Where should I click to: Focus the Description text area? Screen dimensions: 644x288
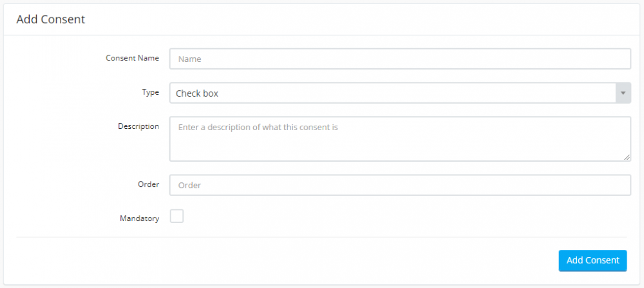400,139
